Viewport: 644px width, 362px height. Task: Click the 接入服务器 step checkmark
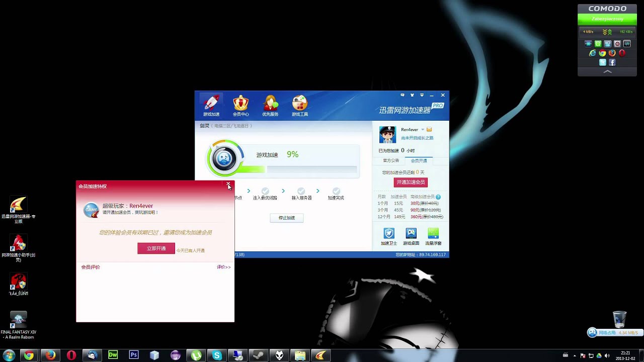pos(301,191)
